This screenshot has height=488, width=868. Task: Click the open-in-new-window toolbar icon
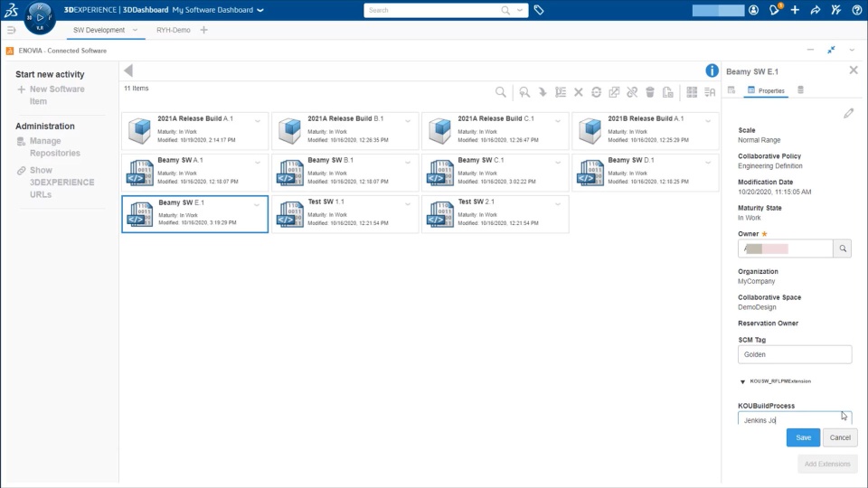click(614, 92)
